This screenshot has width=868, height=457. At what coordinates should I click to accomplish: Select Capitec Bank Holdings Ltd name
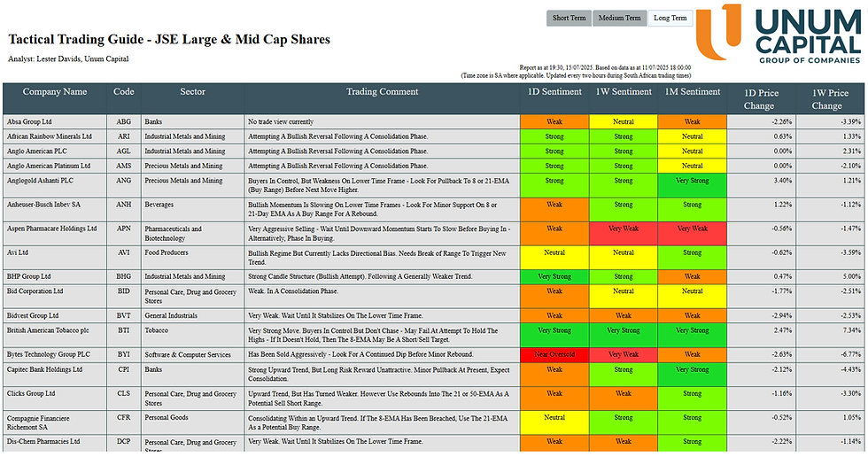[x=44, y=369]
